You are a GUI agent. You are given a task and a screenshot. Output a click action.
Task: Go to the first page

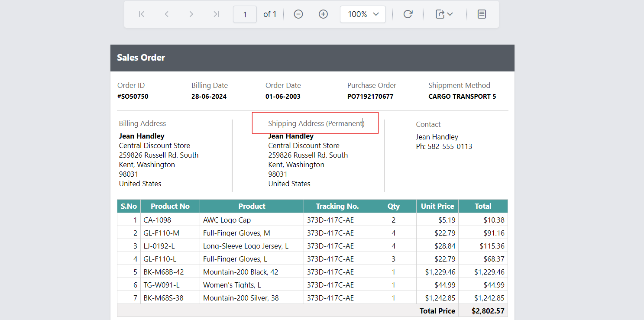point(141,14)
